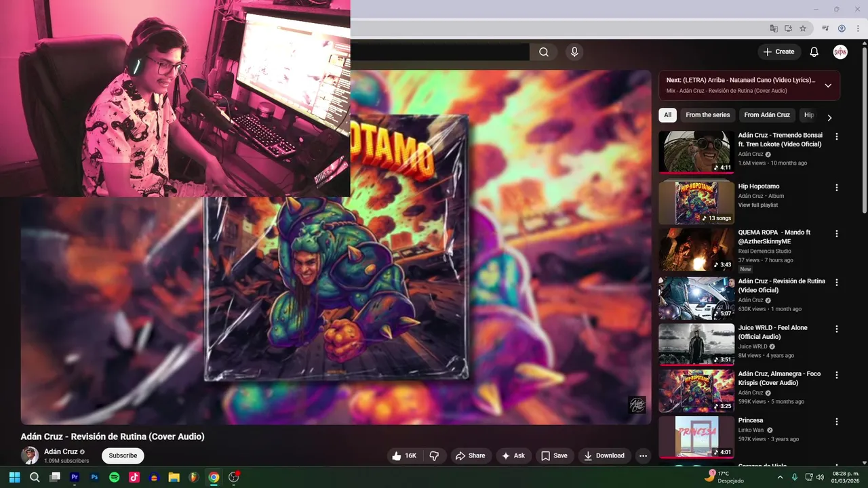Open Chrome media controls icon

825,28
